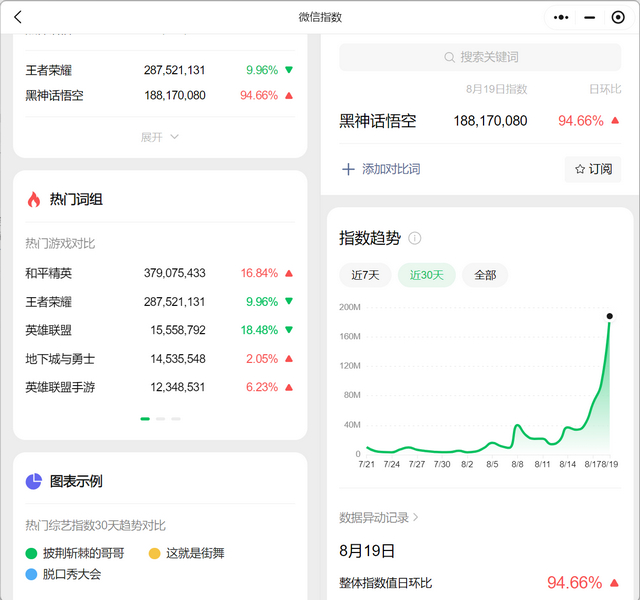Image resolution: width=640 pixels, height=600 pixels.
Task: Open the three-dot more options menu
Action: click(x=561, y=17)
